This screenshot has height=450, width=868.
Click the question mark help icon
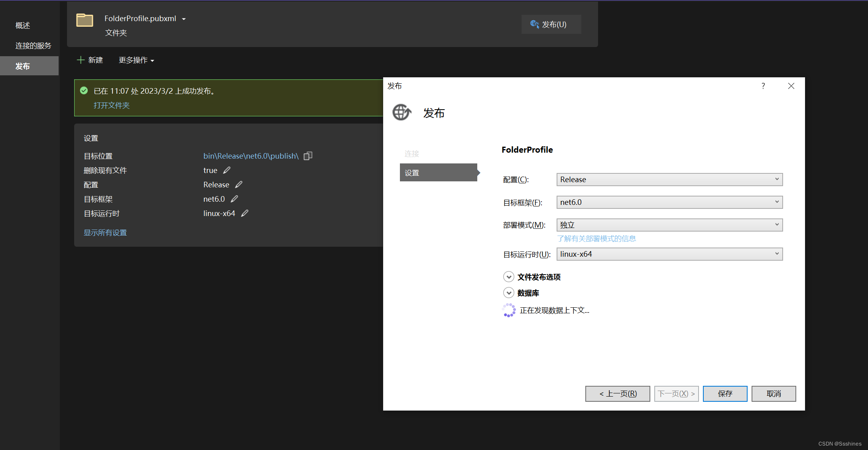coord(763,86)
